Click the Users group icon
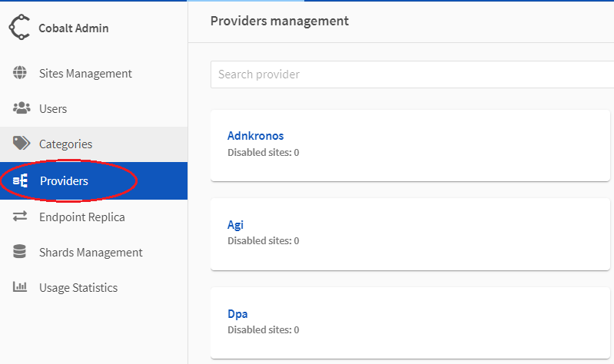The image size is (614, 364). point(21,108)
